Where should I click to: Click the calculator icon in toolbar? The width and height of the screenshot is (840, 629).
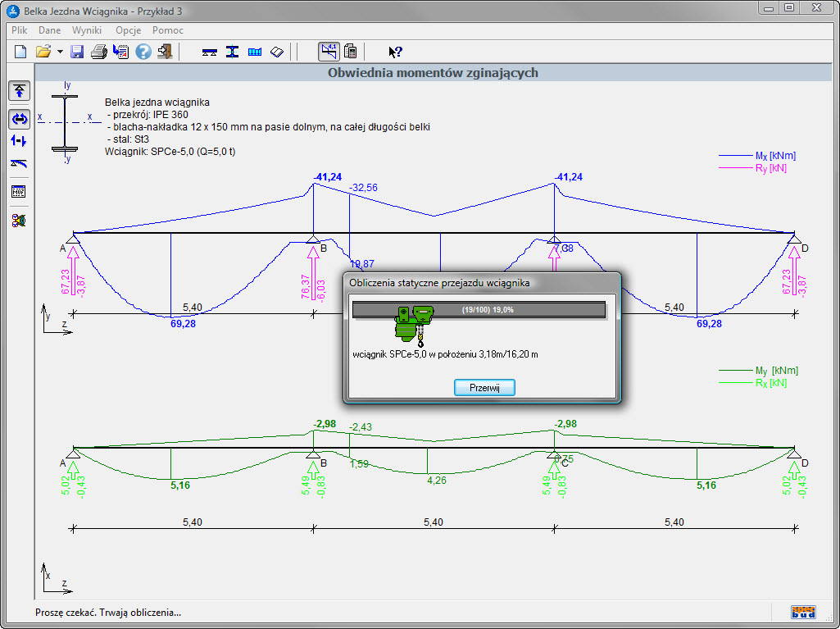click(351, 52)
